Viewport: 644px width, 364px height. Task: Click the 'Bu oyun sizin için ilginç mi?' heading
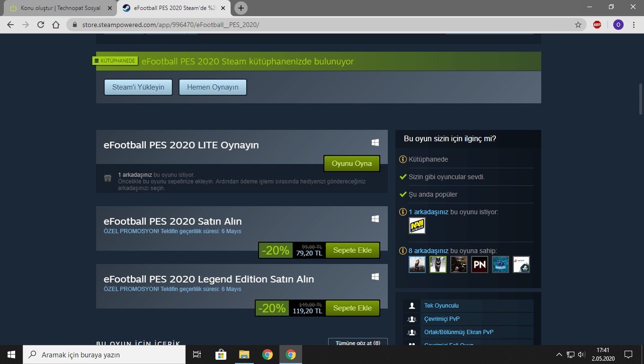tap(450, 139)
